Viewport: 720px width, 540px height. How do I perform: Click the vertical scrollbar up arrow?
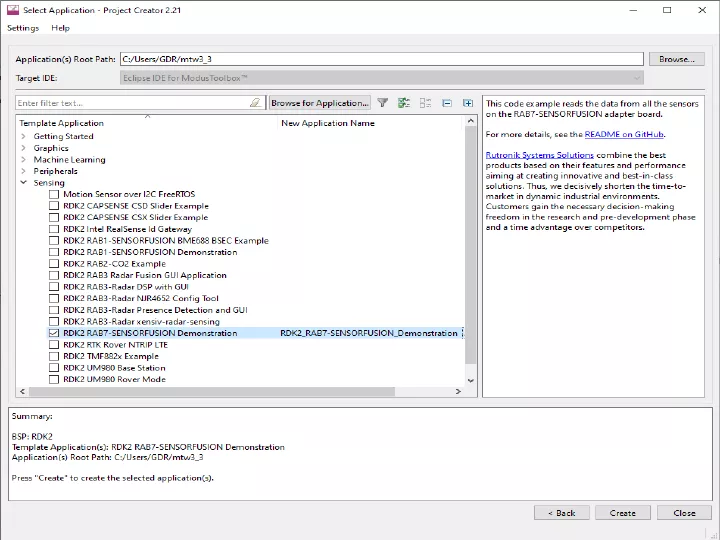(x=471, y=121)
